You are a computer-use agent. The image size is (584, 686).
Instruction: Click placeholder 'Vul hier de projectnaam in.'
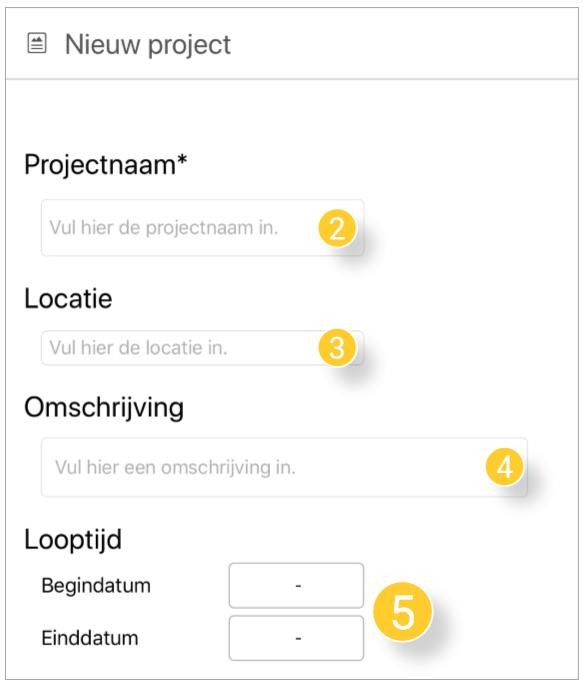(x=164, y=228)
